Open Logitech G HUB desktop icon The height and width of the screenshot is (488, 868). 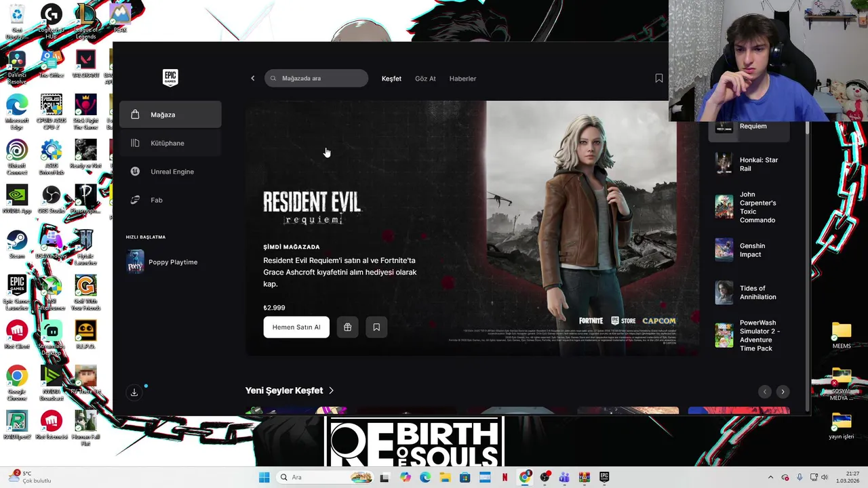click(x=52, y=22)
